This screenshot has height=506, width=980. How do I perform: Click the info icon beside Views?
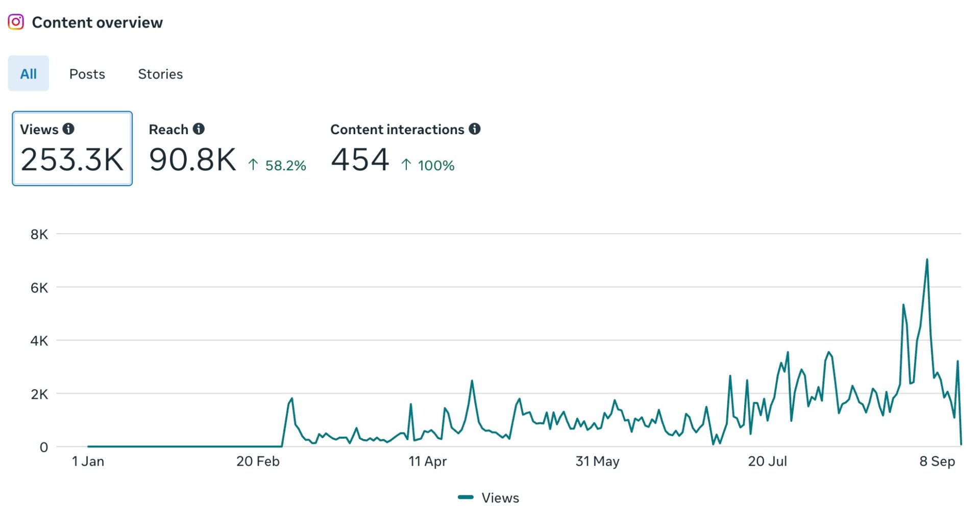pyautogui.click(x=68, y=129)
